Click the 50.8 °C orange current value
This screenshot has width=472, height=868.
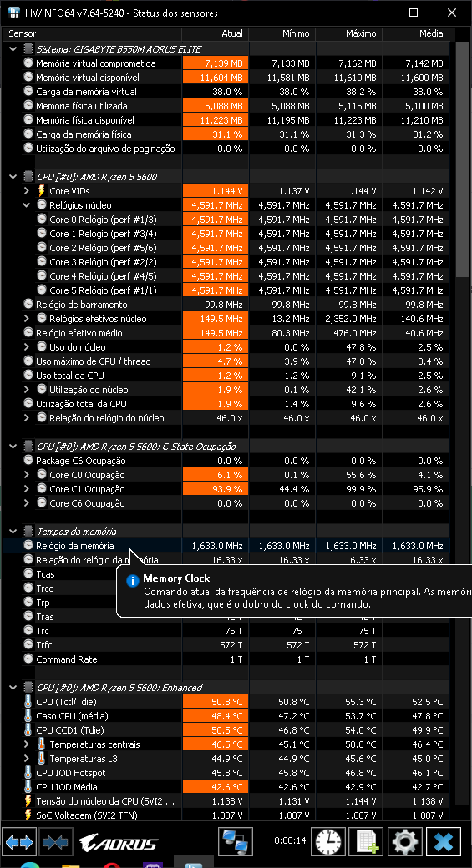[216, 702]
